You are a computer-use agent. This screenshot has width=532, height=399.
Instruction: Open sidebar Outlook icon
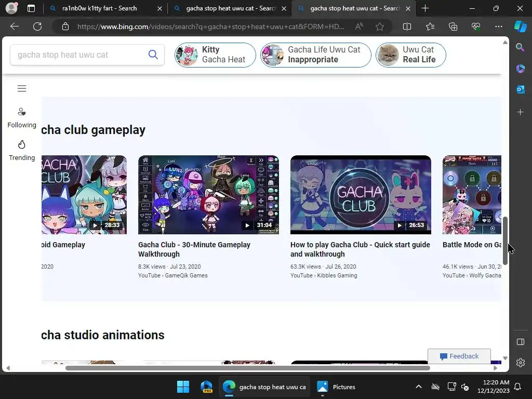coord(520,89)
